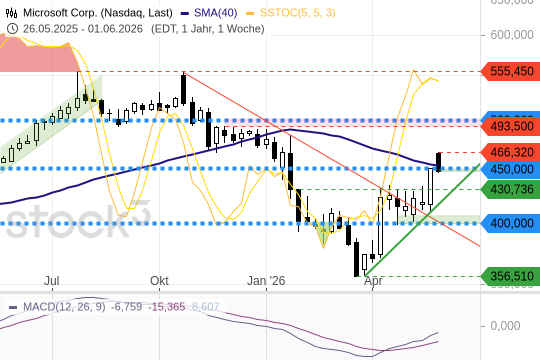
Task: Click the MACD signal value -15,365
Action: tap(166, 307)
